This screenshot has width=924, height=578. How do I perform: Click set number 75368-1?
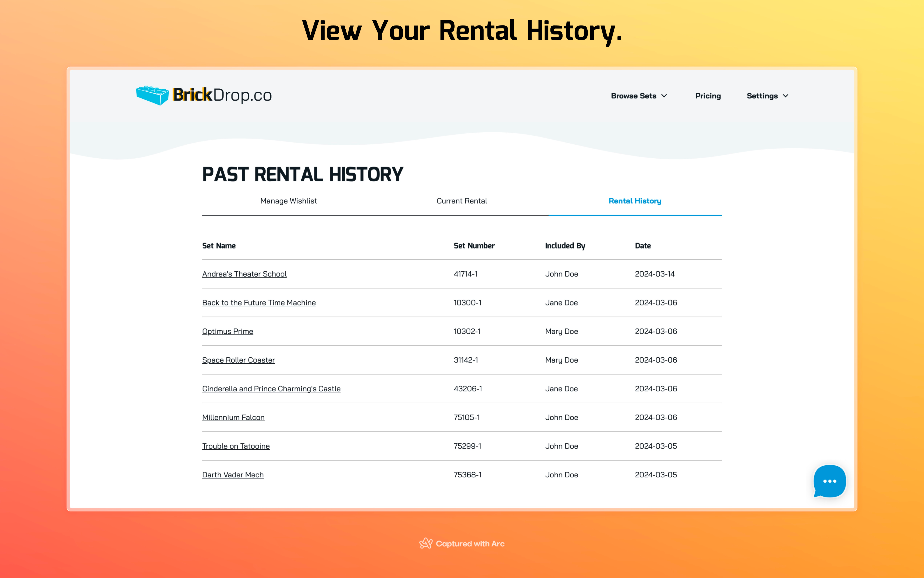(x=467, y=475)
